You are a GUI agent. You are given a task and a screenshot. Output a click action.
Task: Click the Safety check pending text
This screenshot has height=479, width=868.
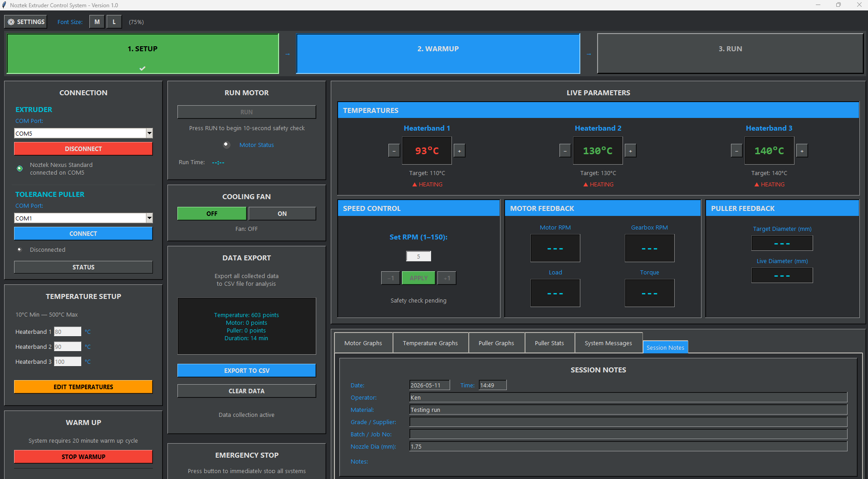[418, 300]
